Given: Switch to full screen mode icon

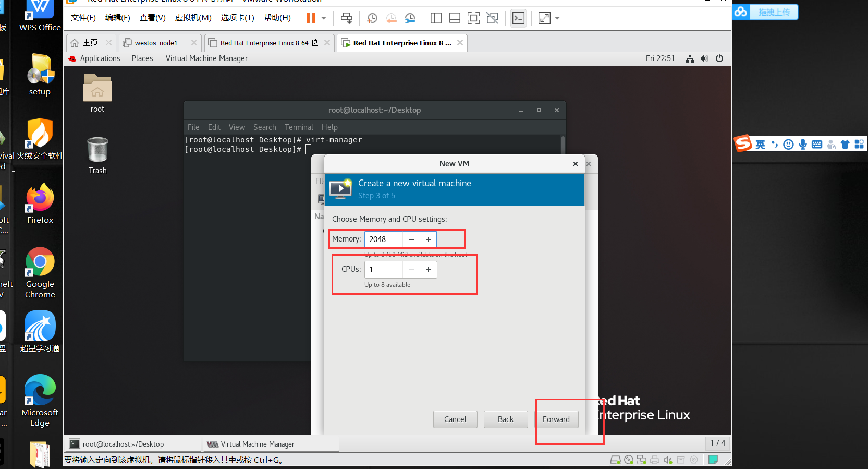Looking at the screenshot, I should tap(473, 18).
